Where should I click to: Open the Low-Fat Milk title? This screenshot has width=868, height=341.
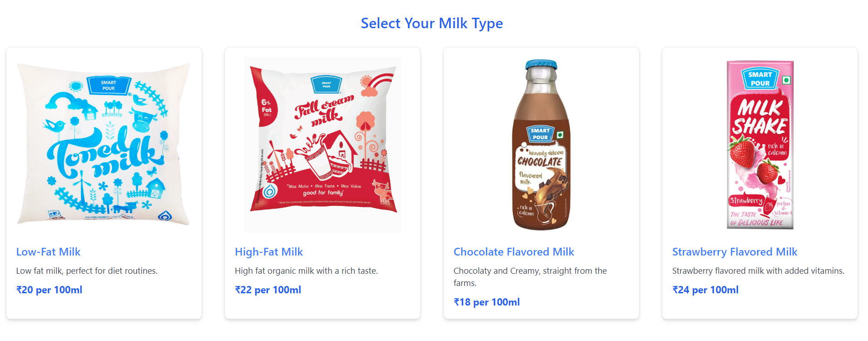pos(48,252)
